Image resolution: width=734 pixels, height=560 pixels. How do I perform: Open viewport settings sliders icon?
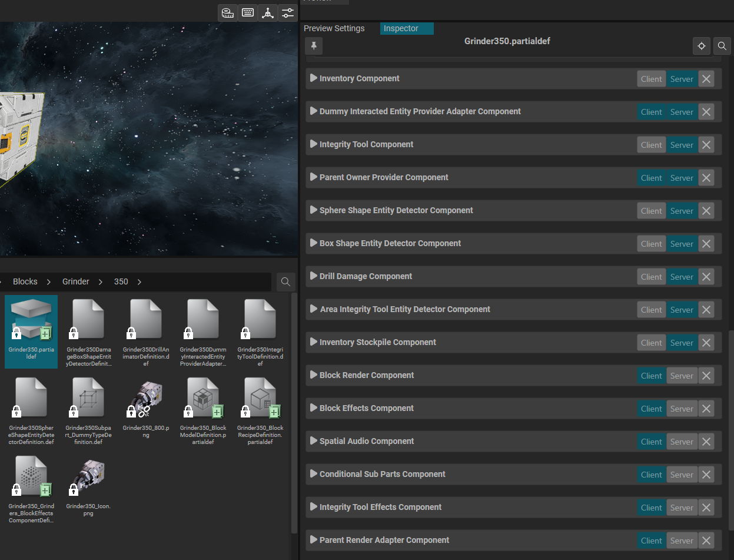click(287, 12)
